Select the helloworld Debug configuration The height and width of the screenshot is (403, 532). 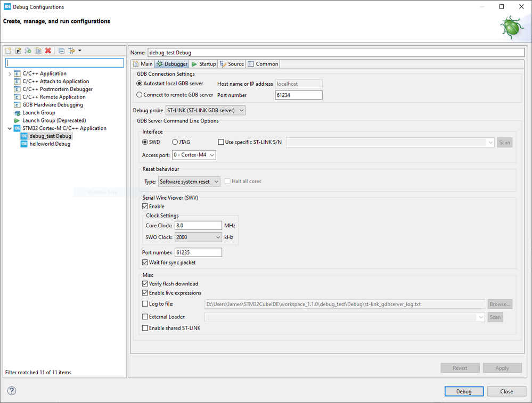click(x=50, y=144)
